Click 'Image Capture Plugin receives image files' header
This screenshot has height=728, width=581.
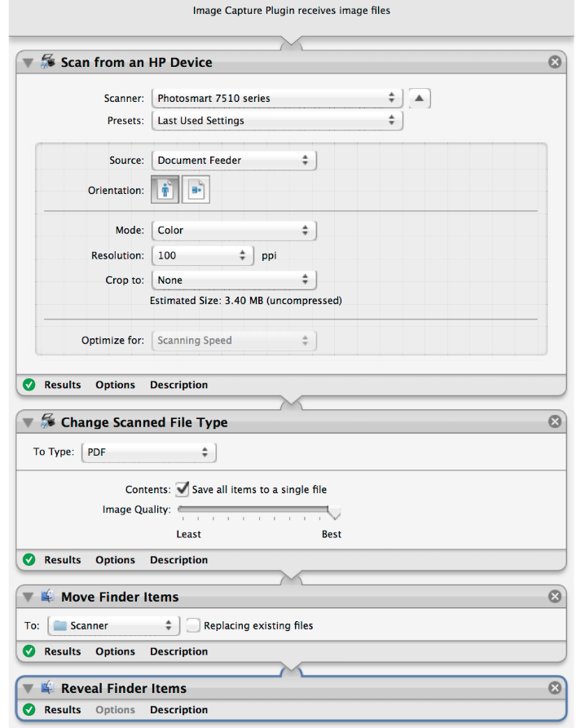(292, 11)
